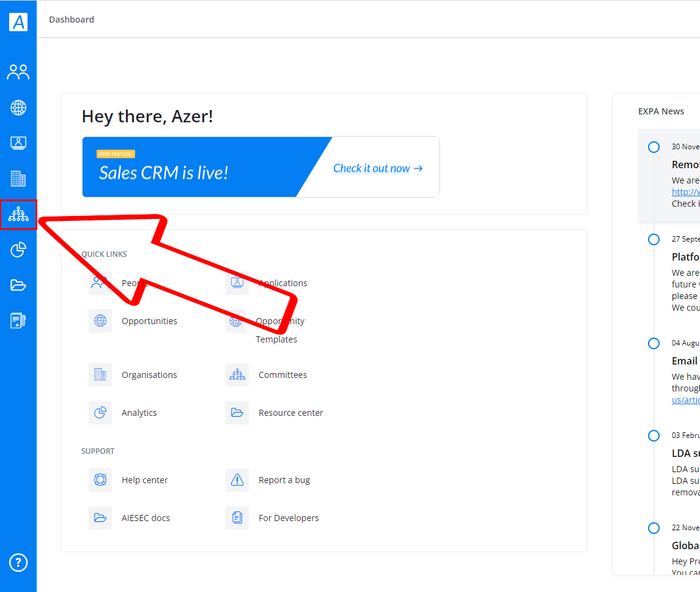Open the document-with-pen icon in sidebar
The height and width of the screenshot is (592, 700).
coord(18,320)
